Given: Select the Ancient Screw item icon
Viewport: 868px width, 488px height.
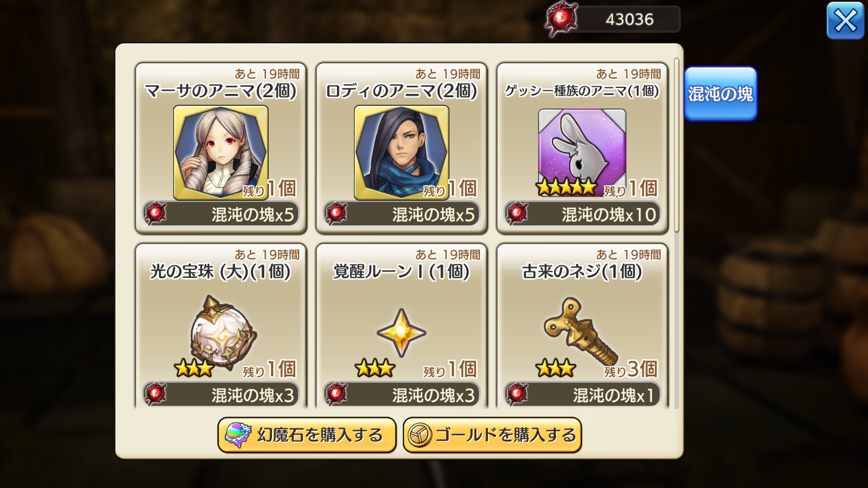Looking at the screenshot, I should click(x=580, y=331).
